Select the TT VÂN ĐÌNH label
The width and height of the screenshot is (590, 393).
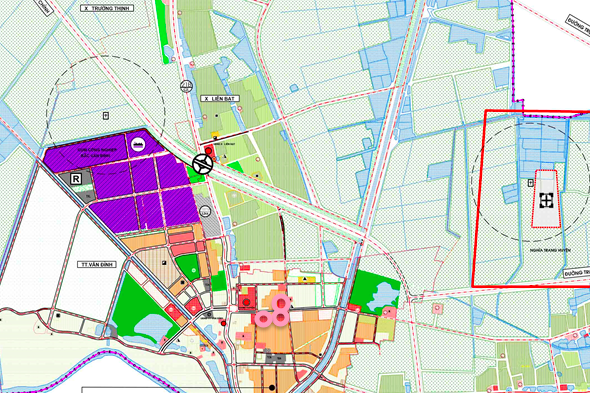click(97, 265)
